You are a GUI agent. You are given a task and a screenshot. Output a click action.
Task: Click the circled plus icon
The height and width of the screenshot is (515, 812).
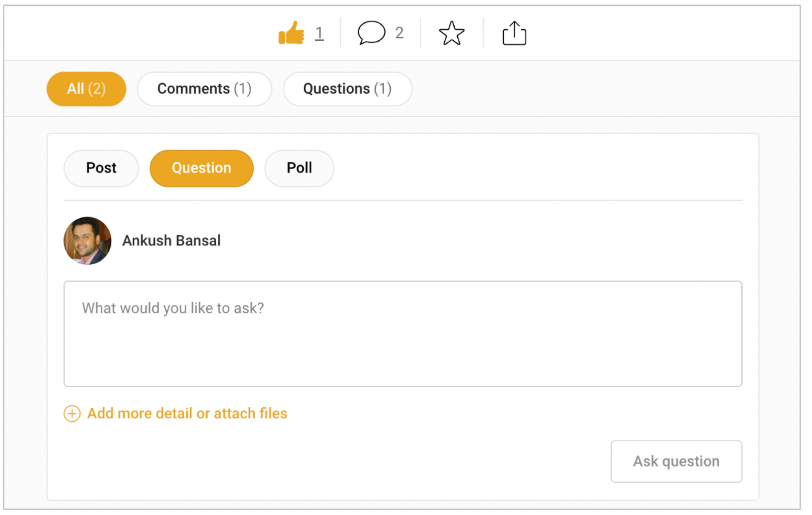click(72, 413)
